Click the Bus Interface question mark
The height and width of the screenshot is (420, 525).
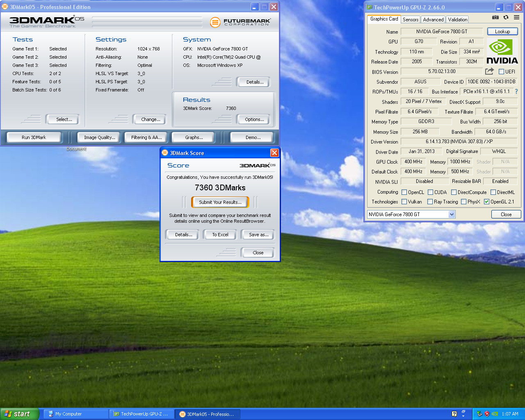[516, 91]
